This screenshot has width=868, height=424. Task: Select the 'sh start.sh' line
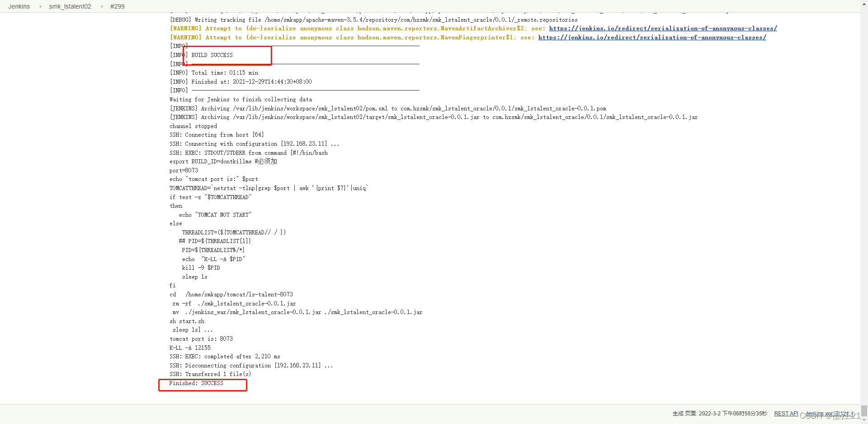point(187,321)
